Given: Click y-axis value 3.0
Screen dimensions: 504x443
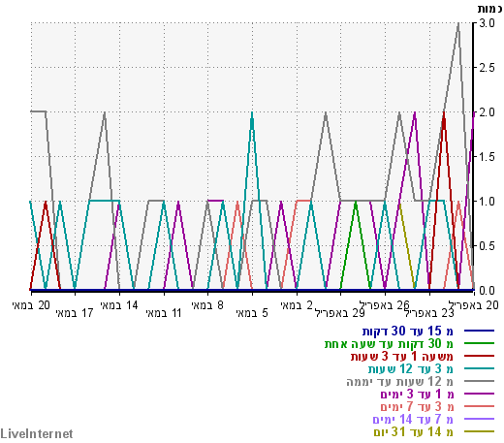Looking at the screenshot, I should tap(487, 23).
